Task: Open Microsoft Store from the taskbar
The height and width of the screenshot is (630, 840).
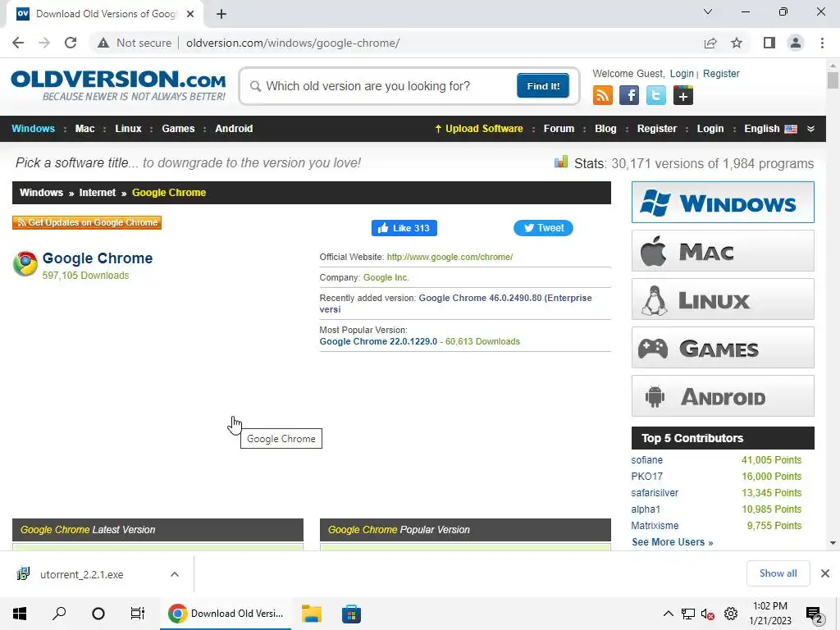Action: [x=351, y=614]
